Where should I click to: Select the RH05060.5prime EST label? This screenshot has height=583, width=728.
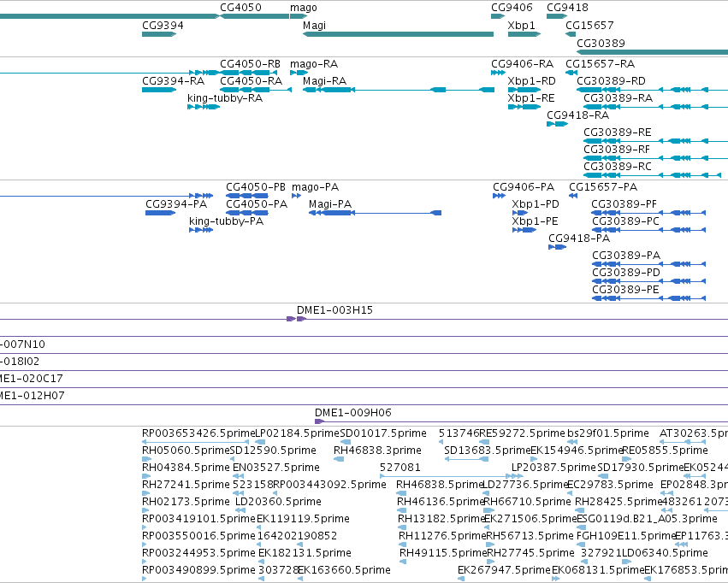[x=186, y=450]
